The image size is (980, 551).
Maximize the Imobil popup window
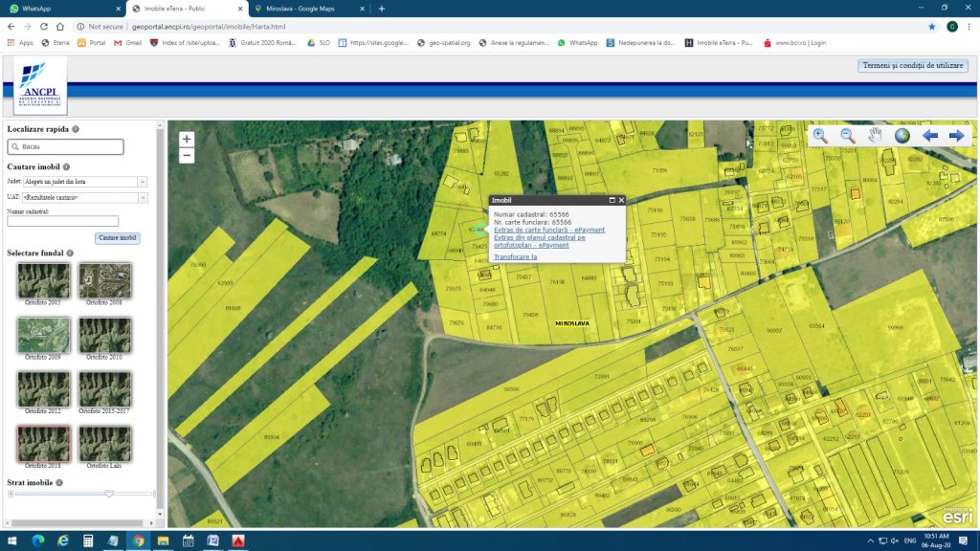tap(612, 200)
